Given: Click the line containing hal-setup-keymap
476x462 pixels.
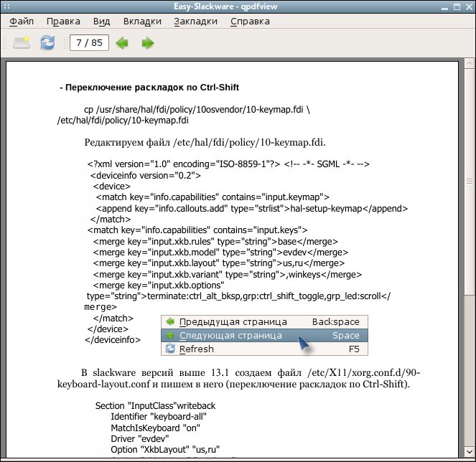Looking at the screenshot, I should [252, 208].
